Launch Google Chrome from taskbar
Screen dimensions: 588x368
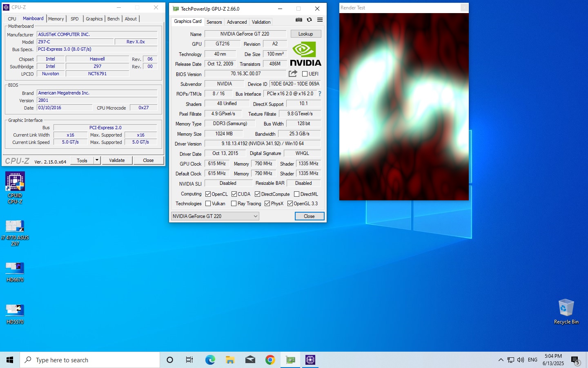(x=270, y=360)
